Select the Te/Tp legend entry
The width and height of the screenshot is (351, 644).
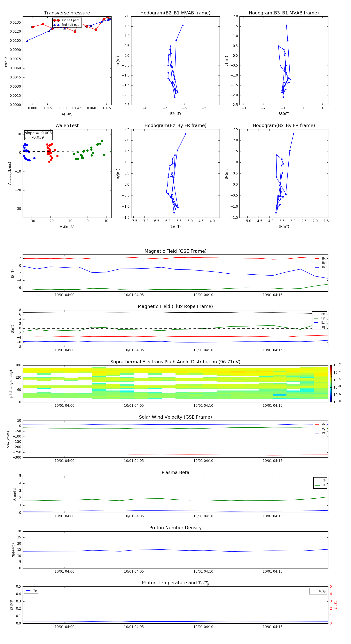click(x=318, y=591)
